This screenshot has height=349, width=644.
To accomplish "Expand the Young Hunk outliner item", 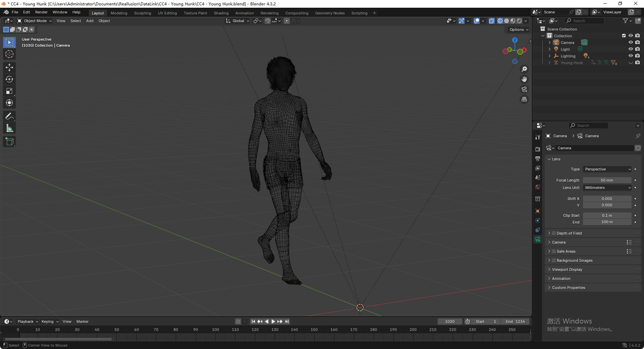I will click(550, 63).
